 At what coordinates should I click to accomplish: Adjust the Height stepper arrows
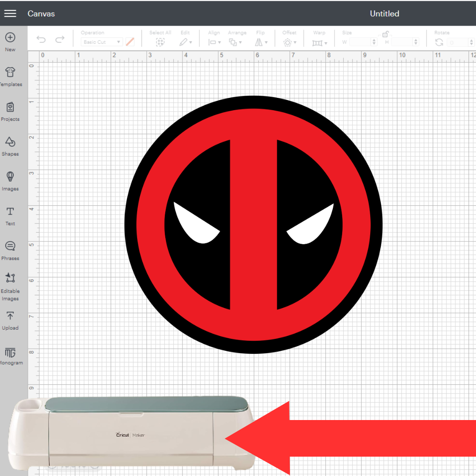tap(416, 42)
